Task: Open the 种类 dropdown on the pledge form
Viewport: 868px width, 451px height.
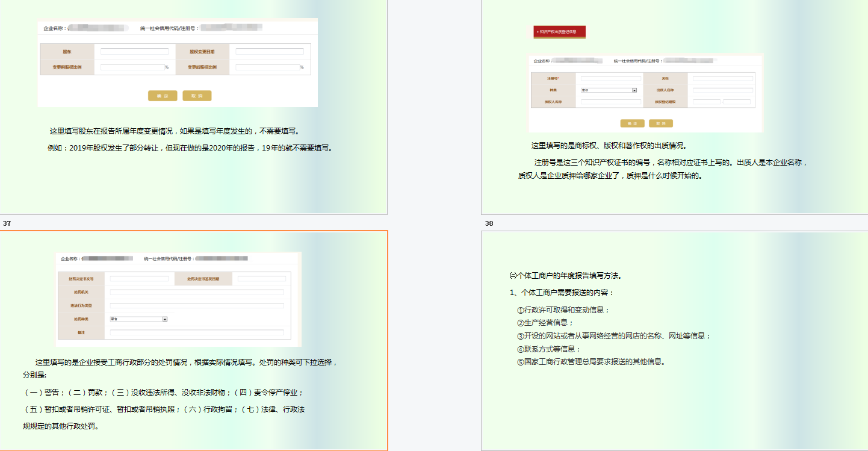Action: 634,90
